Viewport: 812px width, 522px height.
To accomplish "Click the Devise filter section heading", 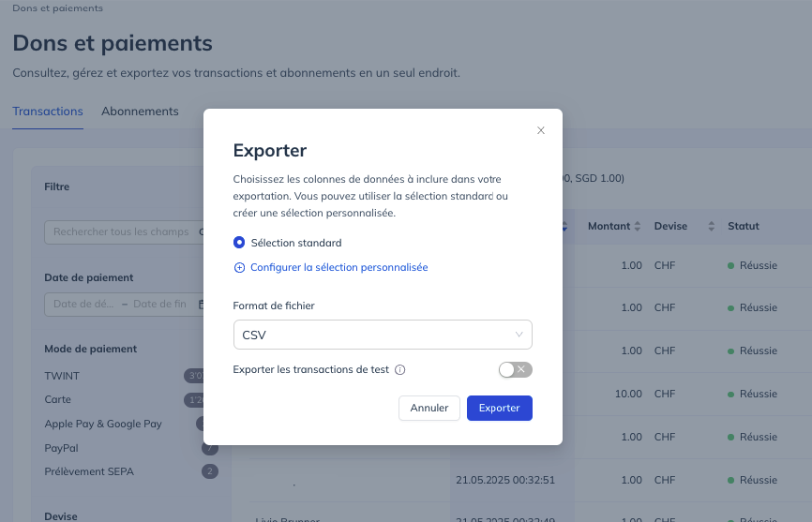I will pyautogui.click(x=61, y=516).
